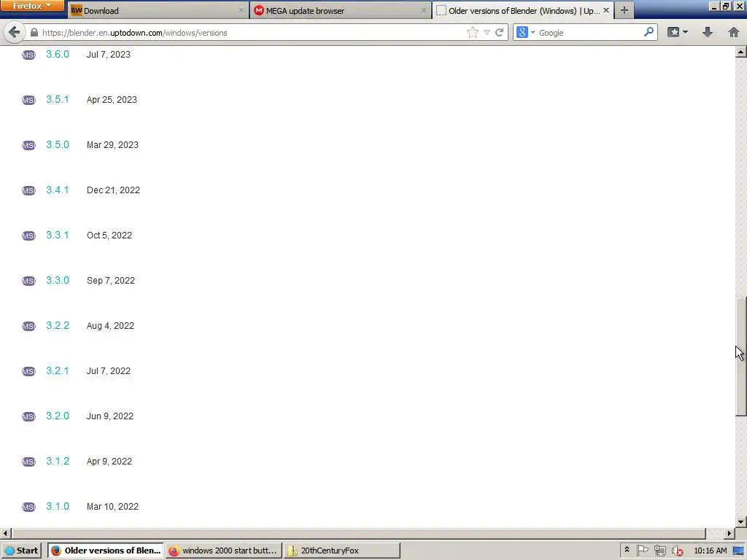The width and height of the screenshot is (747, 560).
Task: Click MSI icon beside version 3.1.0
Action: (28, 507)
